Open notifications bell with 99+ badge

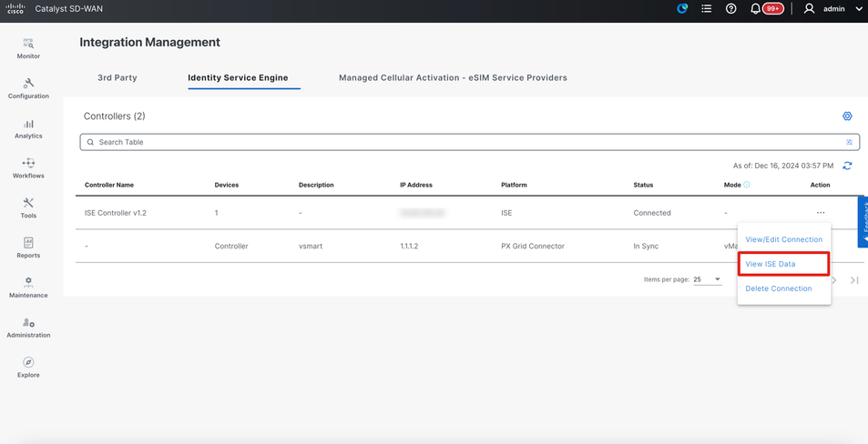click(766, 9)
